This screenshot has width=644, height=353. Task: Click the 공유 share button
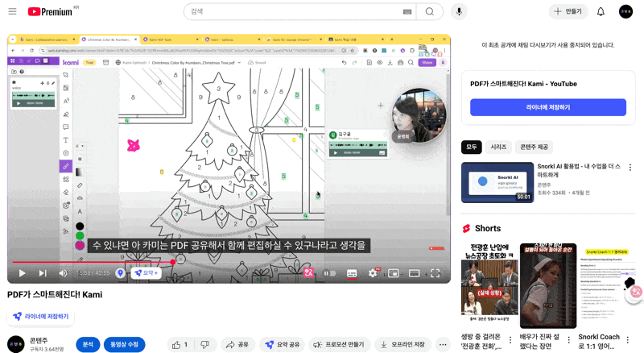coord(237,344)
